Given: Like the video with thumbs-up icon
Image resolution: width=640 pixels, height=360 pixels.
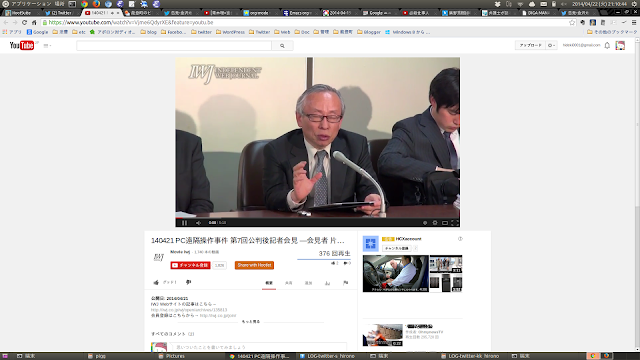Looking at the screenshot, I should (156, 282).
